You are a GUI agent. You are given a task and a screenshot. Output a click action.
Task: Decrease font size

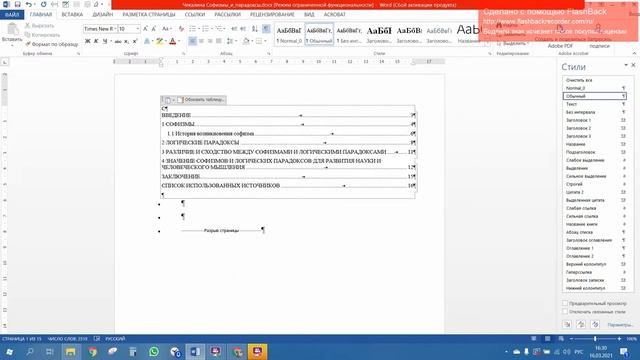154,29
